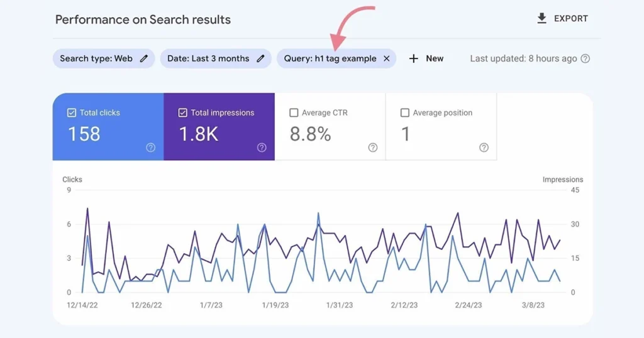Viewport: 644px width, 338px height.
Task: Open the Date: Last 3 months chip
Action: [216, 58]
